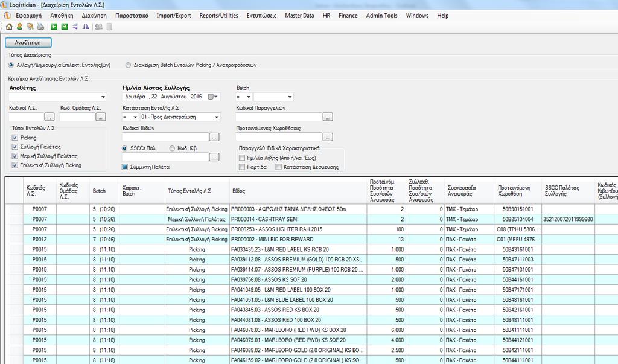Click into the Κωδικοί Παραγγελιών text field

[x=279, y=117]
